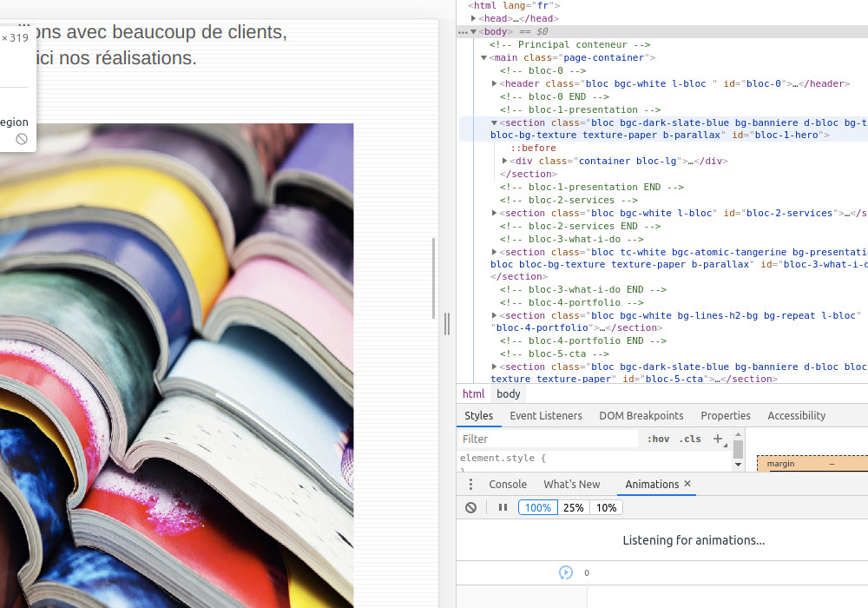Switch to the Event Listeners tab

coord(546,415)
